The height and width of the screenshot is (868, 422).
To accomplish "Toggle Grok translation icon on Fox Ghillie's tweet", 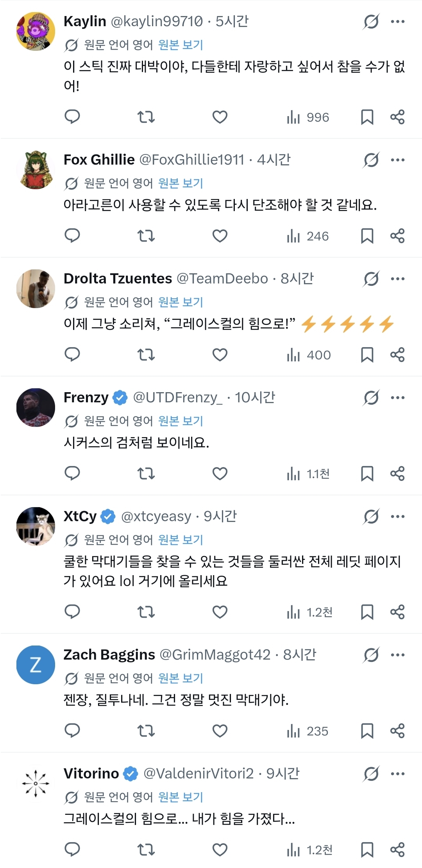I will (x=371, y=160).
